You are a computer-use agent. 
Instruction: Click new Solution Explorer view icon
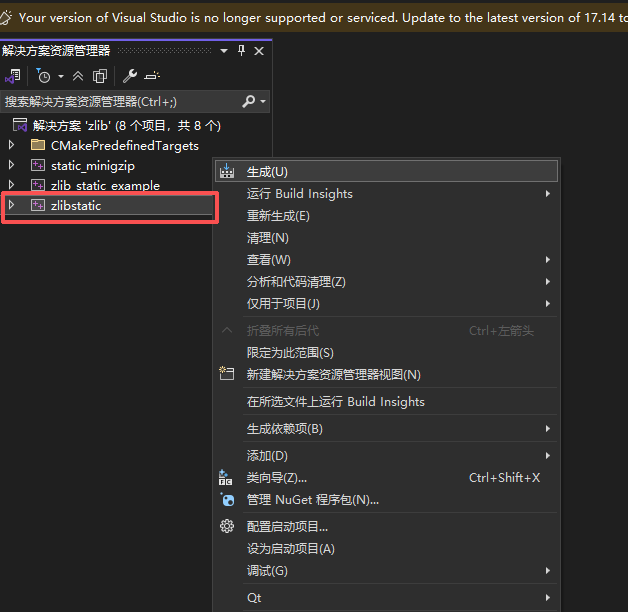point(227,373)
